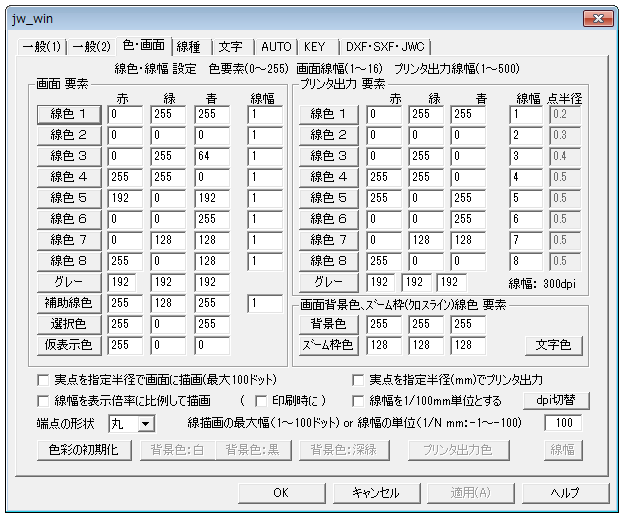Click the dpi切替 button
Screen dimensions: 627x517
(x=556, y=401)
